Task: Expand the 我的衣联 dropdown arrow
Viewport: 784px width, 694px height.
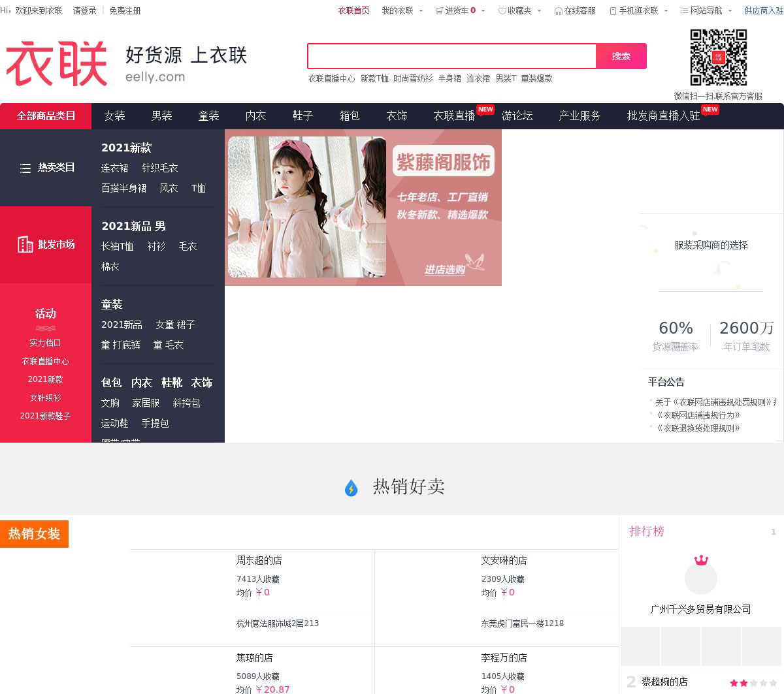Action: (421, 11)
